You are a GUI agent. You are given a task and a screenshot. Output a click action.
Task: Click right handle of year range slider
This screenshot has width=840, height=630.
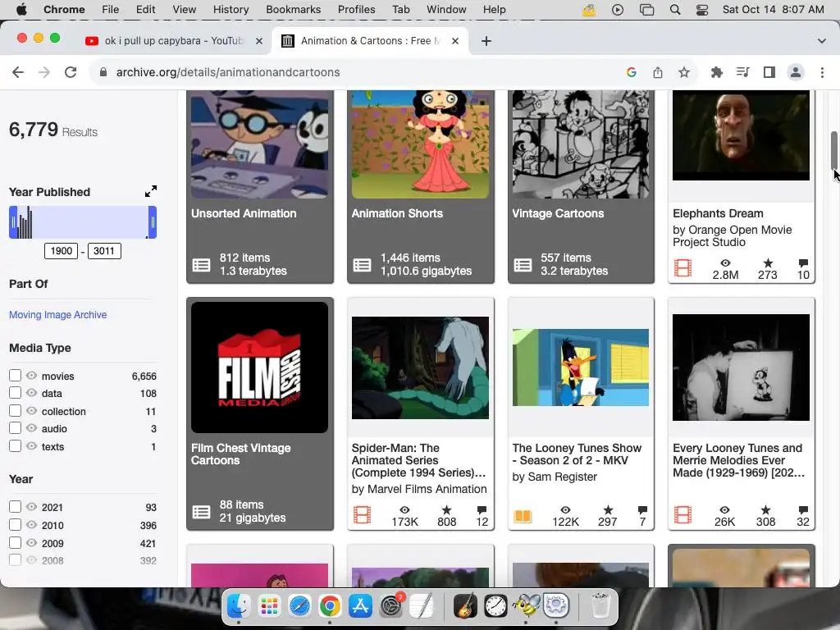pos(153,222)
